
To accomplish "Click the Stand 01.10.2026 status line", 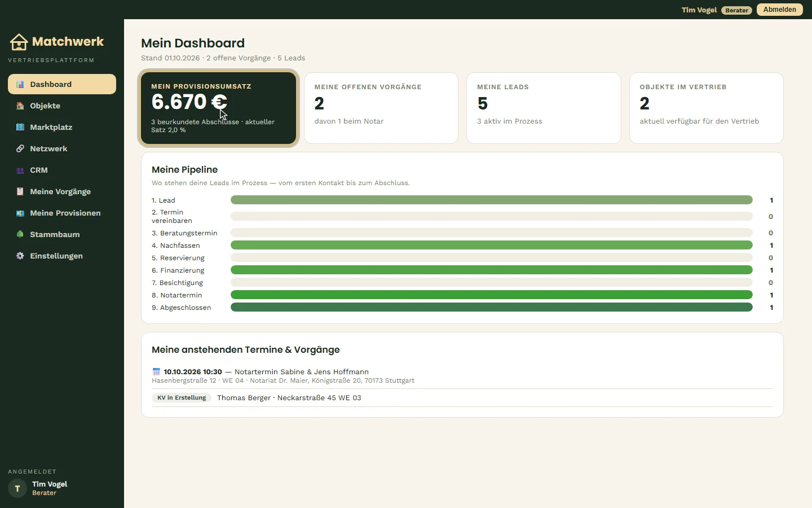I will [x=223, y=58].
